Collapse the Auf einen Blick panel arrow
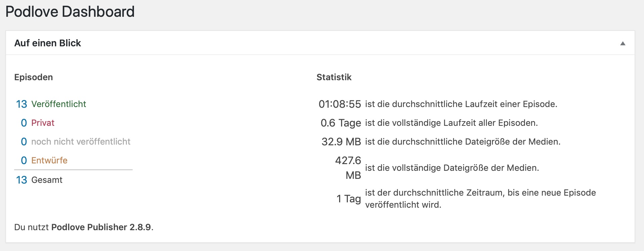Screen dimensions: 644x251 click(x=623, y=43)
